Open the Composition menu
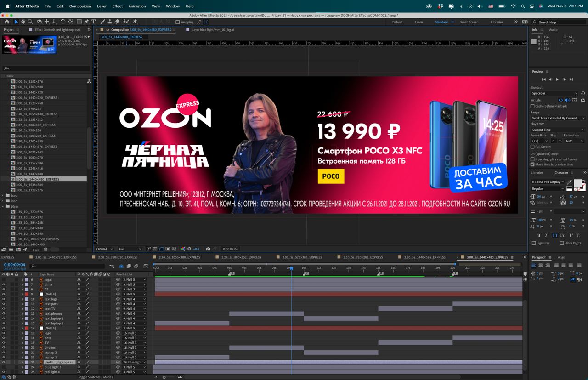 [x=80, y=6]
